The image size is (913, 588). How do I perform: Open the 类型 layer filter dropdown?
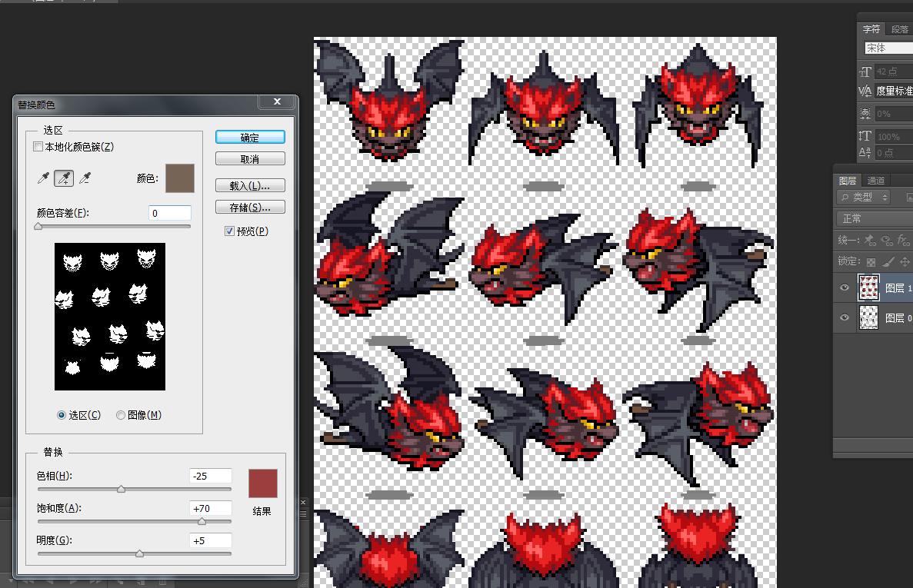[864, 198]
